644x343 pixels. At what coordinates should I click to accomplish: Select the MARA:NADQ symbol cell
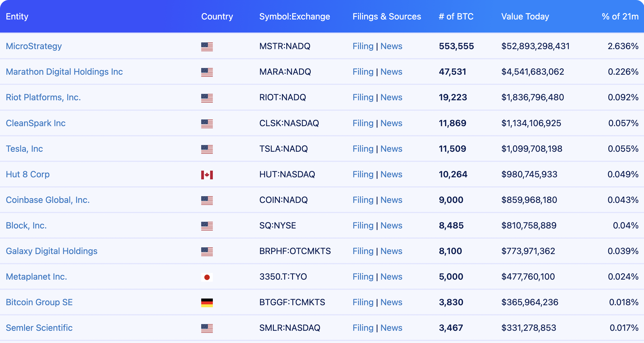click(x=285, y=72)
